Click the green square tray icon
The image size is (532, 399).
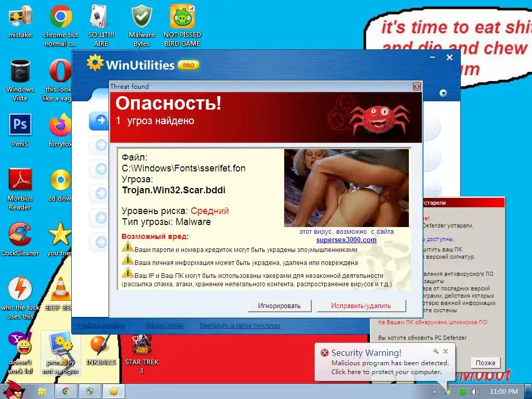[463, 392]
